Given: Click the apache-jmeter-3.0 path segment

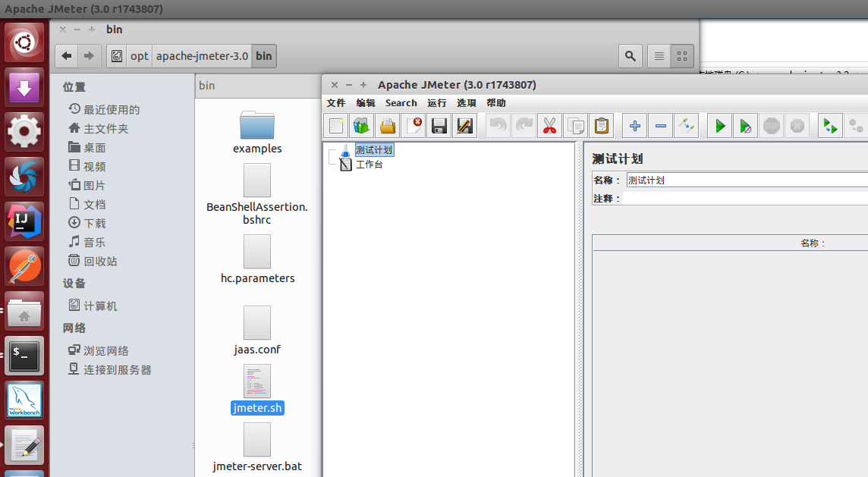Looking at the screenshot, I should (202, 56).
